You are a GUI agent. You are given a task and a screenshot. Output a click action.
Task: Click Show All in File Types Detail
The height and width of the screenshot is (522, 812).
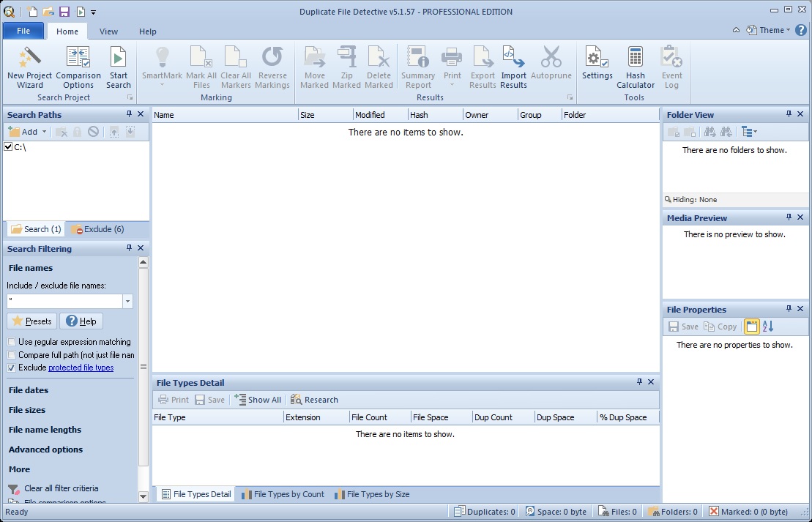tap(258, 400)
